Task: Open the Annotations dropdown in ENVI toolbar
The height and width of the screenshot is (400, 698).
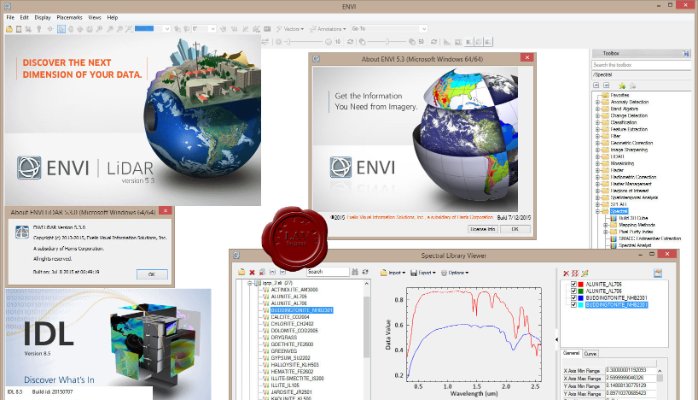Action: click(328, 29)
